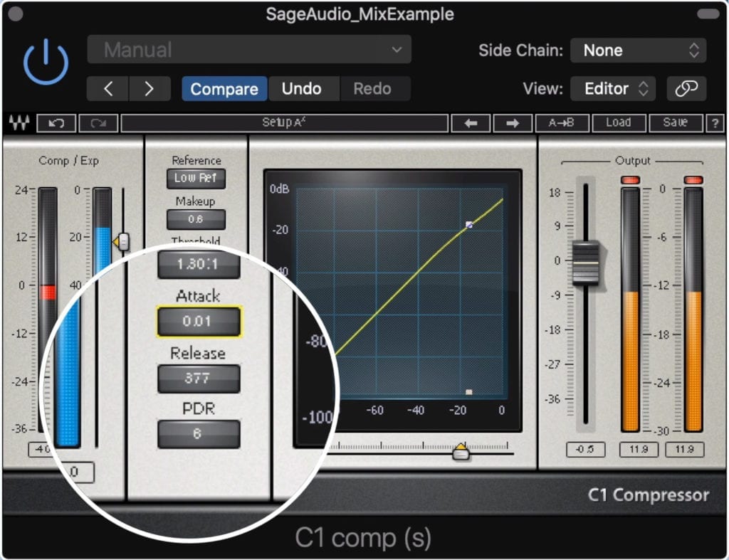The height and width of the screenshot is (560, 729).
Task: Reset the left output clip indicator
Action: tap(630, 180)
